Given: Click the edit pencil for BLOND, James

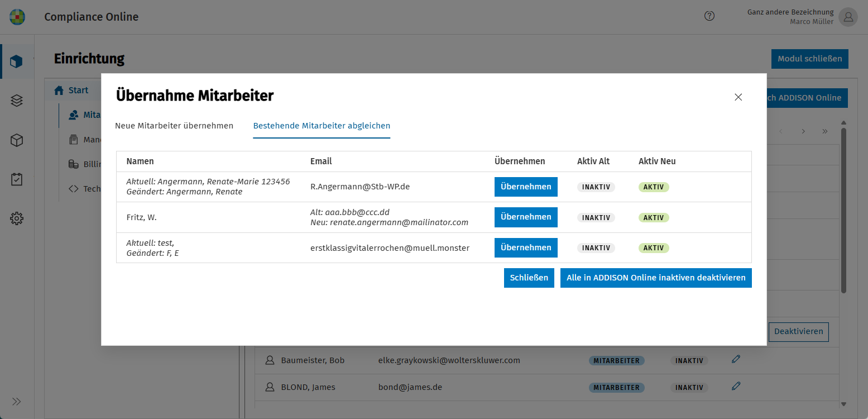Looking at the screenshot, I should tap(736, 386).
